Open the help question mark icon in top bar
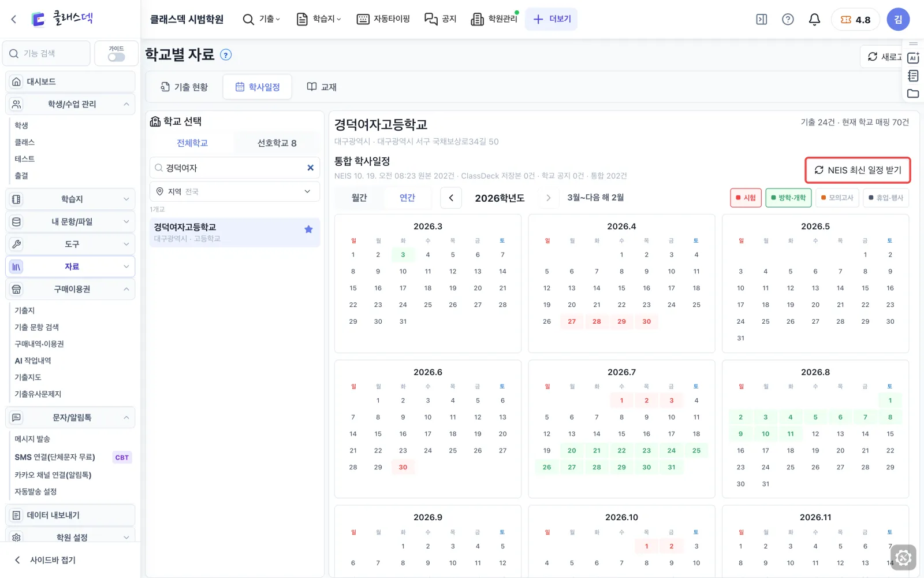The height and width of the screenshot is (578, 924). coord(788,20)
